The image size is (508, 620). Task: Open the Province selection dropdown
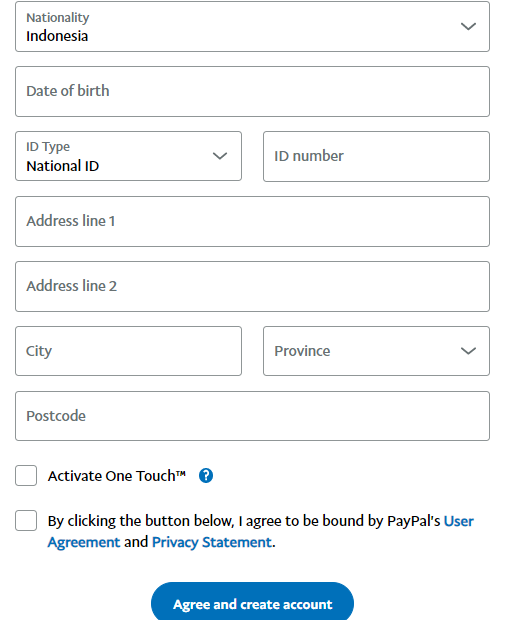tap(376, 351)
